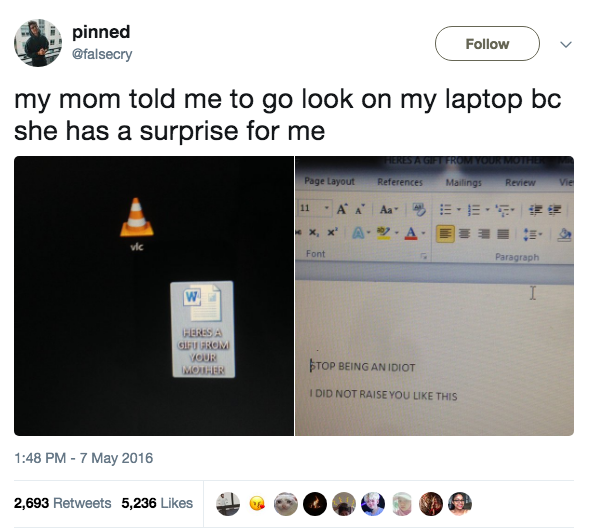Open the pinned user's profile avatar
The width and height of the screenshot is (598, 528).
click(x=38, y=43)
